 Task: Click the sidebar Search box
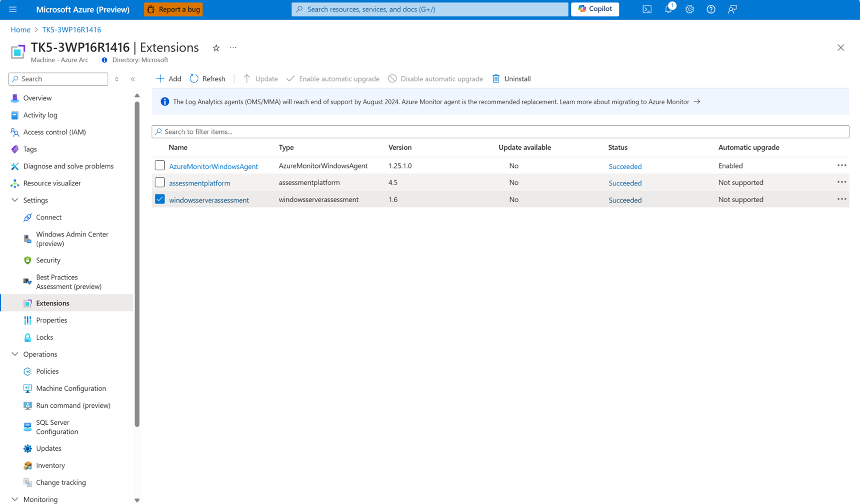(x=58, y=79)
